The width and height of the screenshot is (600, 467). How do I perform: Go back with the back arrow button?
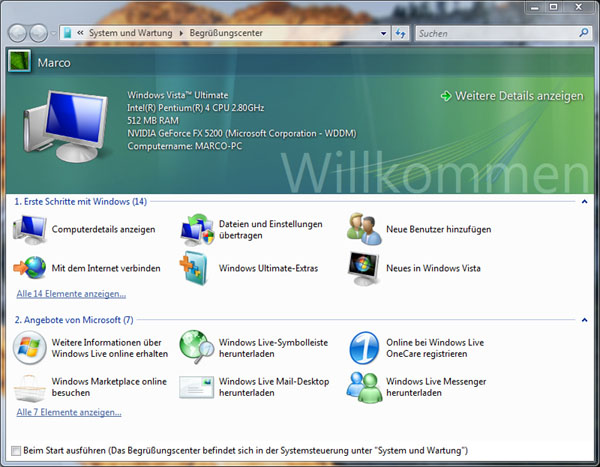(17, 33)
